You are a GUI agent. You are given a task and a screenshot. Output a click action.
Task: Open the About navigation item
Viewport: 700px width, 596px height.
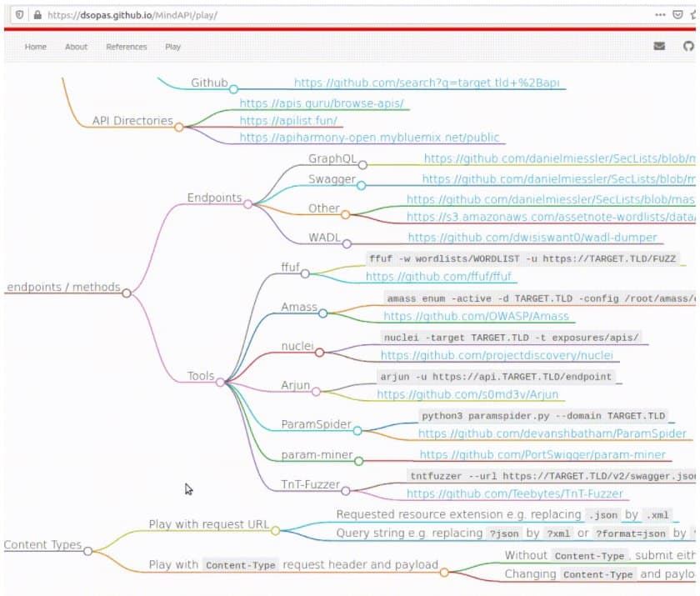(x=77, y=47)
